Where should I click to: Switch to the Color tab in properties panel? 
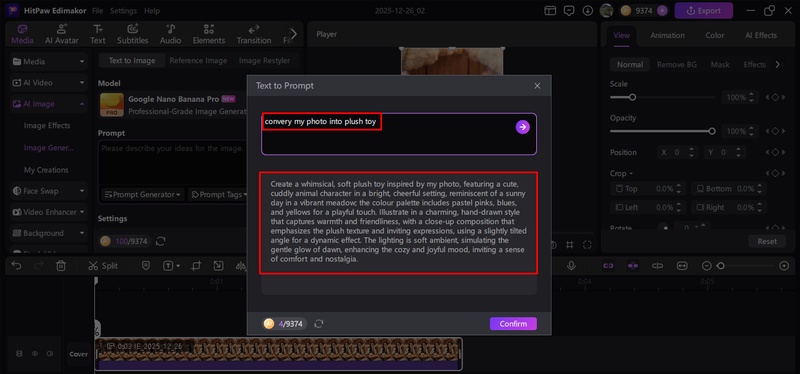click(714, 35)
